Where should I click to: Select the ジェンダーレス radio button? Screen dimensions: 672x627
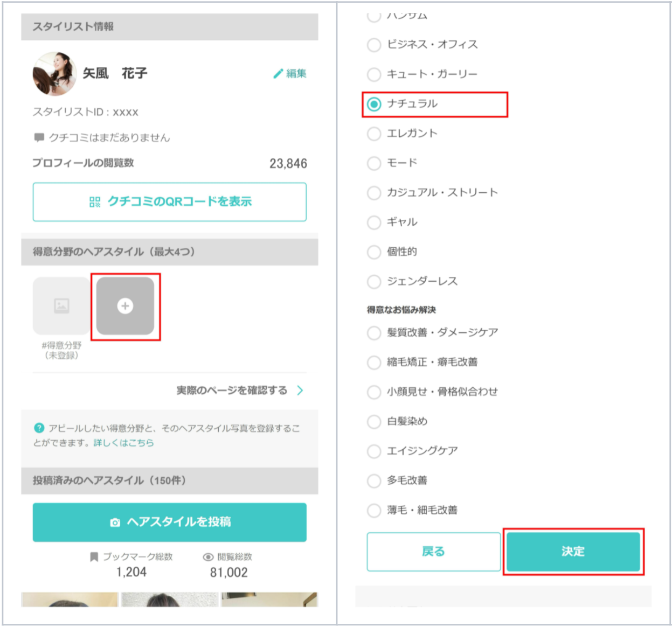point(373,282)
